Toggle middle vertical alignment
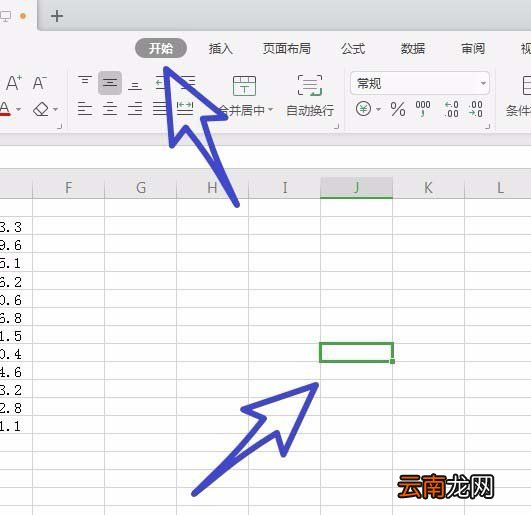 [x=110, y=83]
